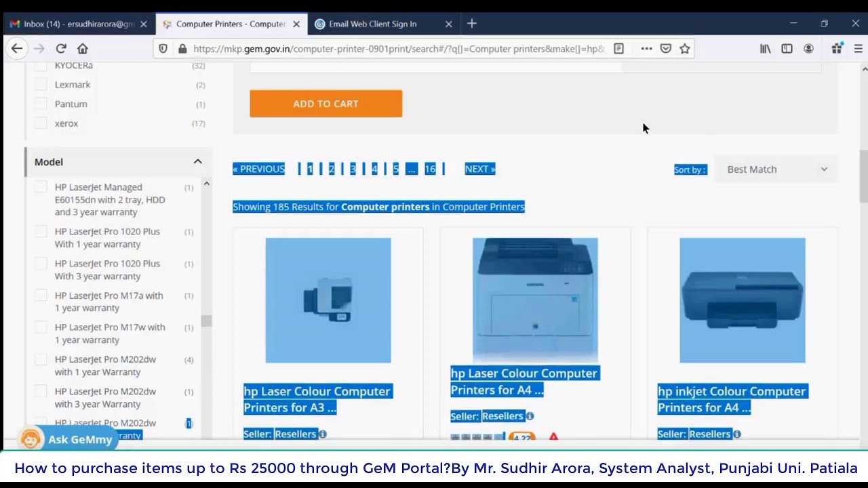Click the padlock site security icon

(x=182, y=49)
